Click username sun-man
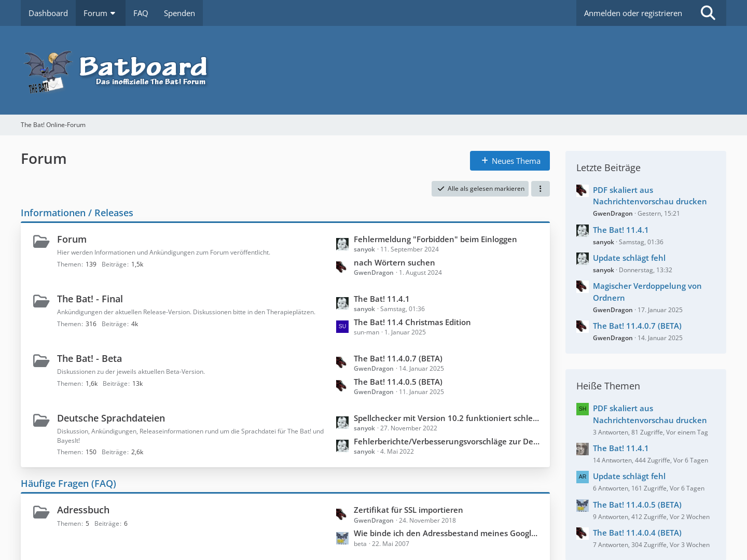Image resolution: width=747 pixels, height=560 pixels. (367, 332)
